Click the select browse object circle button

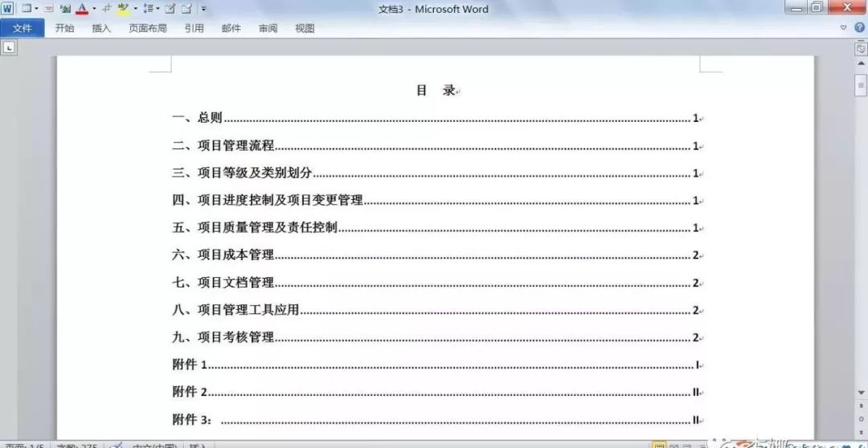pos(861,418)
